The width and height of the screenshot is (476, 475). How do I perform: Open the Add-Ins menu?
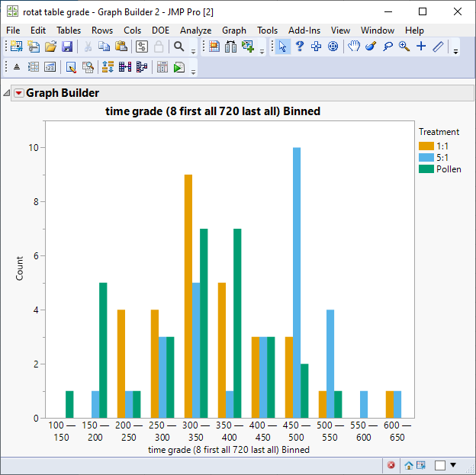coord(304,30)
